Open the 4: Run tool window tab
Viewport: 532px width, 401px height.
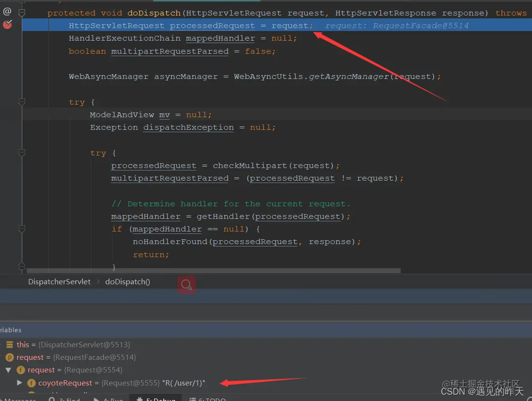tap(108, 400)
